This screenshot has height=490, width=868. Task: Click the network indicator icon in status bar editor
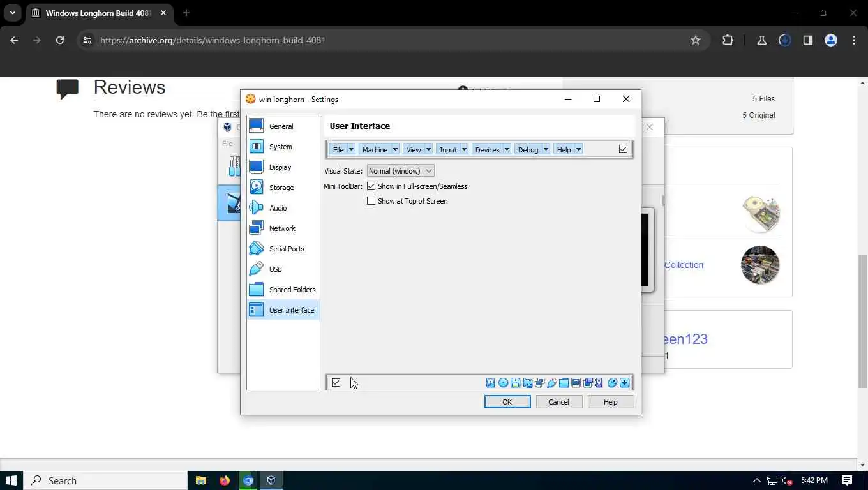click(539, 383)
